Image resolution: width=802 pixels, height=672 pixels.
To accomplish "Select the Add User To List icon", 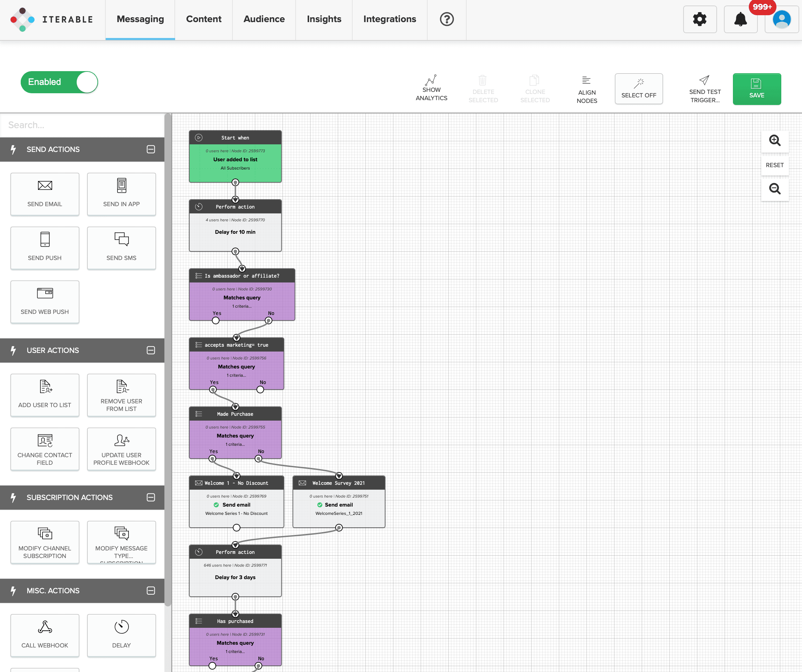I will click(x=44, y=387).
